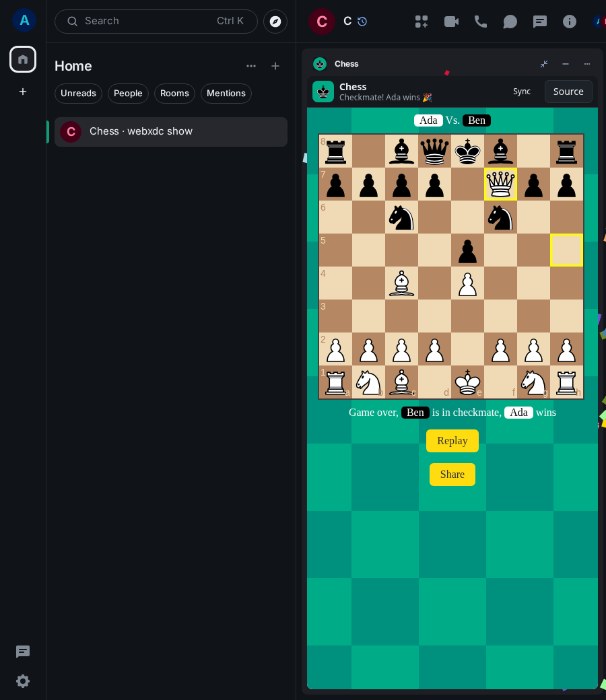Click the Source button

coord(568,92)
